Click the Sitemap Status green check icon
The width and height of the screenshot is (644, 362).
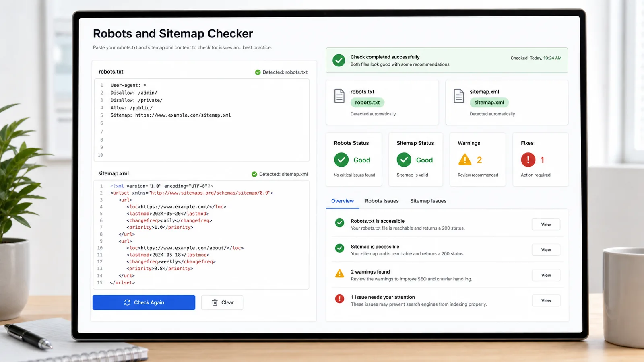coord(404,160)
